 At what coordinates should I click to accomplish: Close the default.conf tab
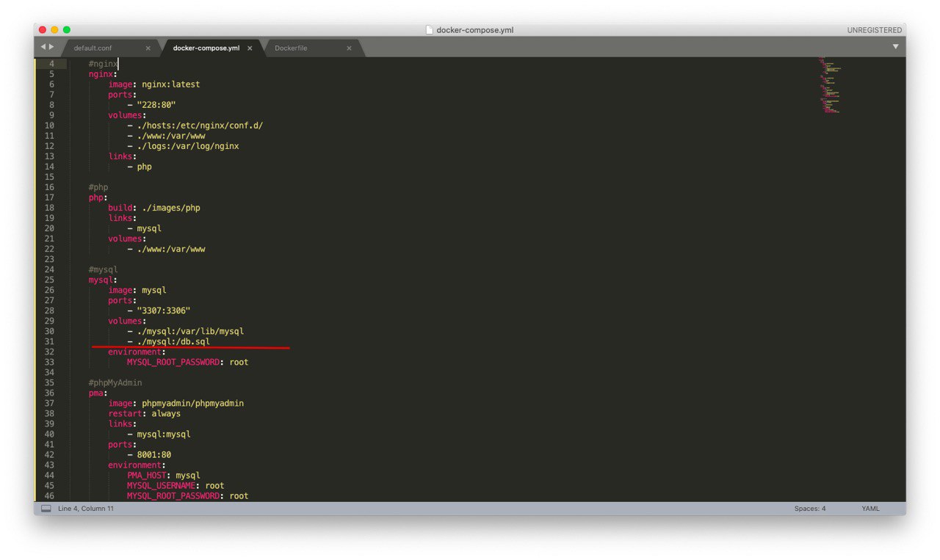coord(148,48)
